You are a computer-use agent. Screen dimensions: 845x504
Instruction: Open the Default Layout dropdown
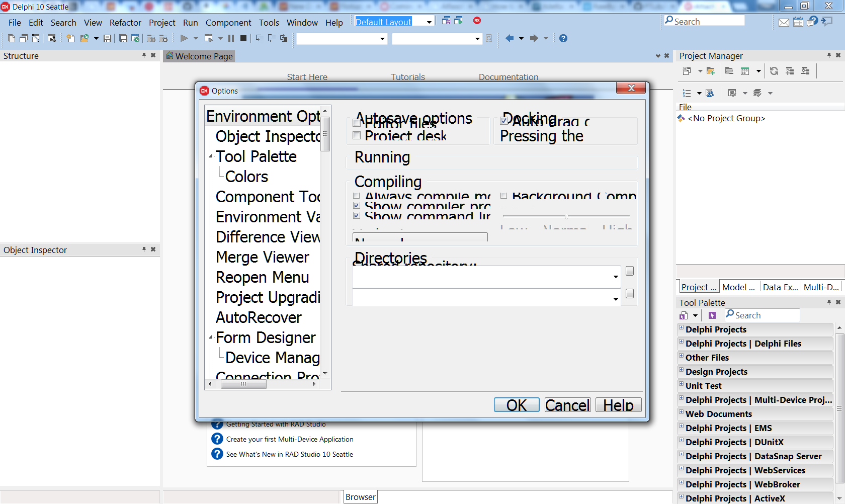pos(429,22)
